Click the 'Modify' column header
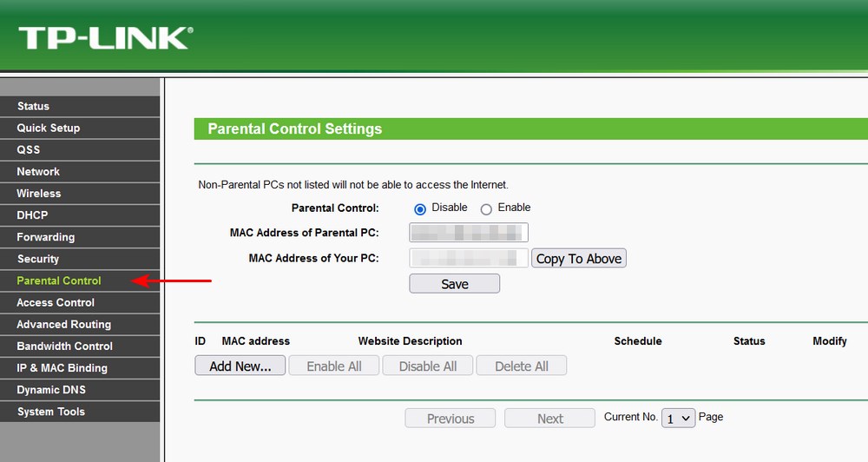Image resolution: width=868 pixels, height=462 pixels. (829, 341)
